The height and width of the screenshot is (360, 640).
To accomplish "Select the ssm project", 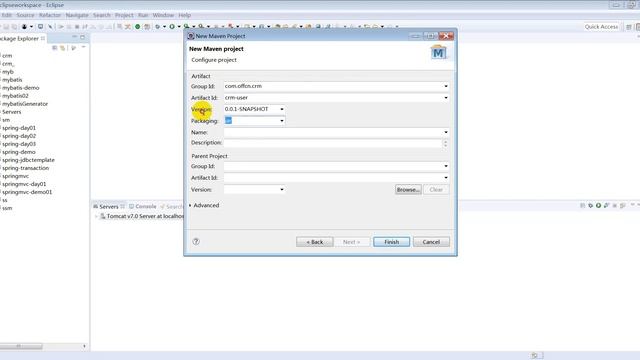I will [x=7, y=208].
